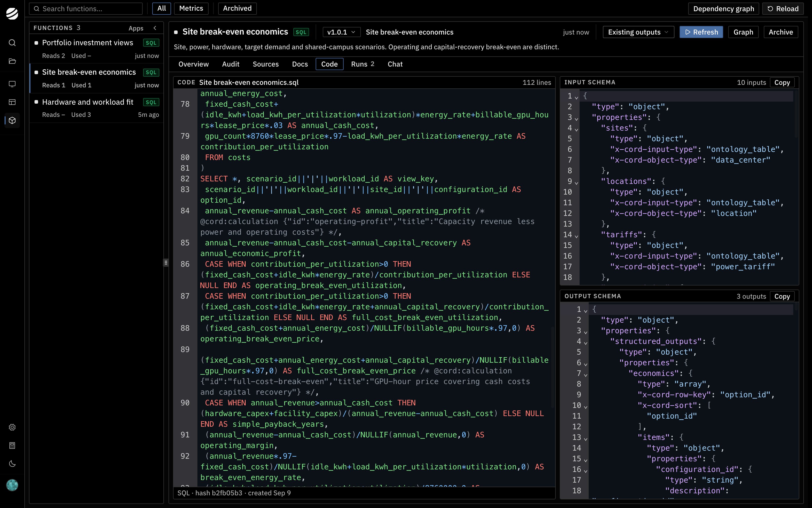812x508 pixels.
Task: Open the layout table icon in sidebar
Action: pos(12,102)
